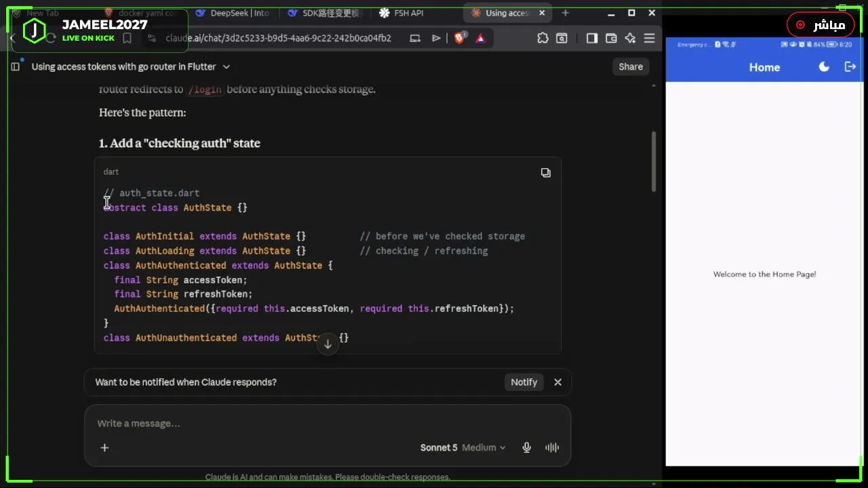Image resolution: width=868 pixels, height=488 pixels.
Task: Switch to the DeepSeek tab
Action: tap(234, 13)
